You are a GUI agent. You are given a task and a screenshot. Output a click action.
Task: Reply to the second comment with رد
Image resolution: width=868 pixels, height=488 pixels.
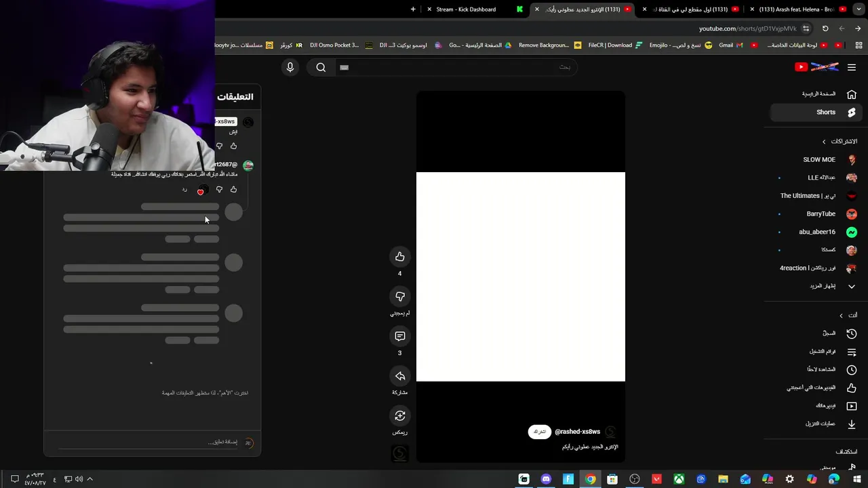coord(184,190)
